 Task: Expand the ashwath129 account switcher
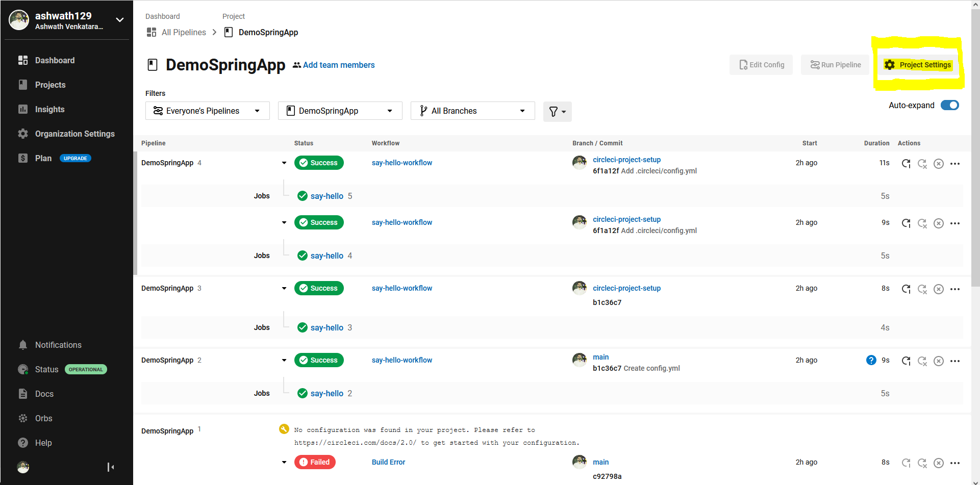tap(120, 20)
